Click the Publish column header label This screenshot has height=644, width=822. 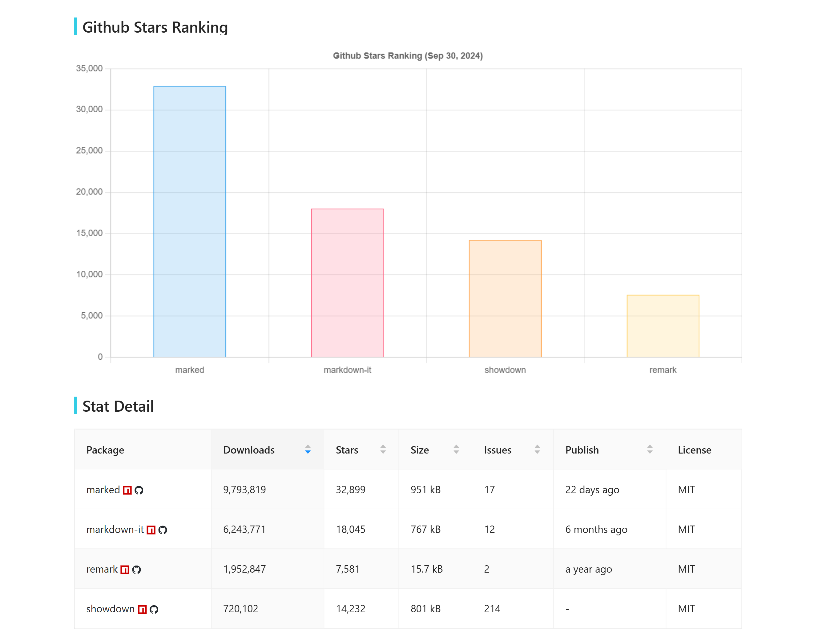click(582, 450)
